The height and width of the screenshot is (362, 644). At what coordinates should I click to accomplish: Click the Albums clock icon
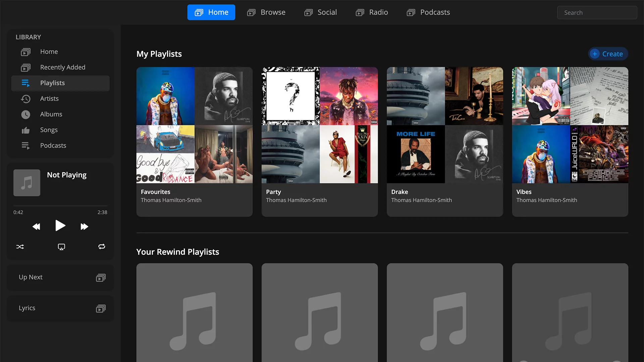point(26,115)
